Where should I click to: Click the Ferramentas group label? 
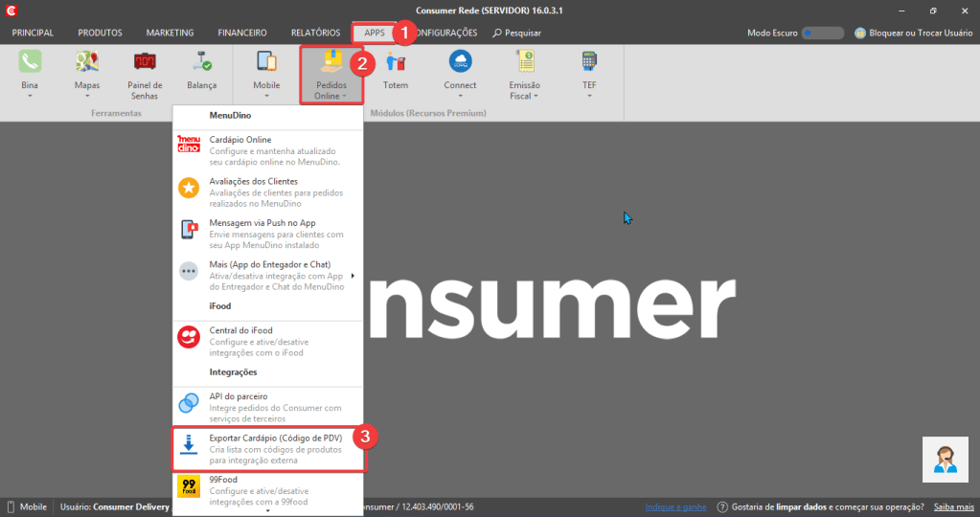tap(116, 113)
